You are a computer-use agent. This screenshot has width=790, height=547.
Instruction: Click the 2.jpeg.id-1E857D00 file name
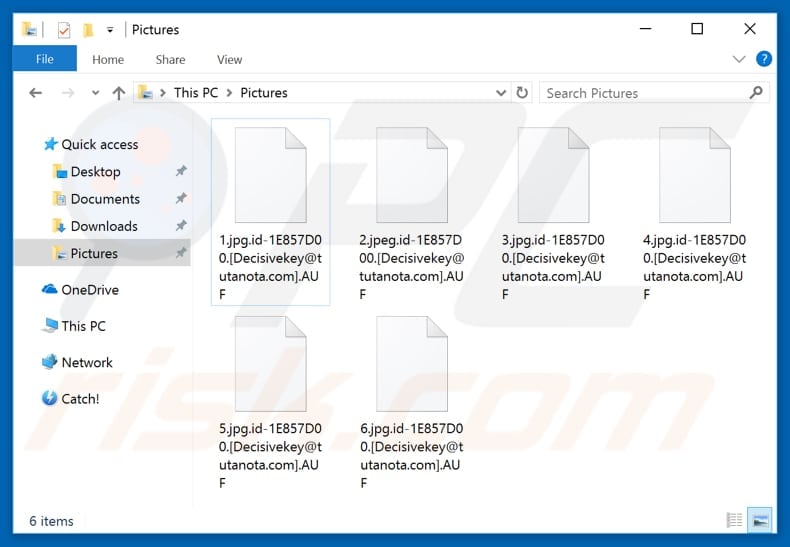coord(412,267)
